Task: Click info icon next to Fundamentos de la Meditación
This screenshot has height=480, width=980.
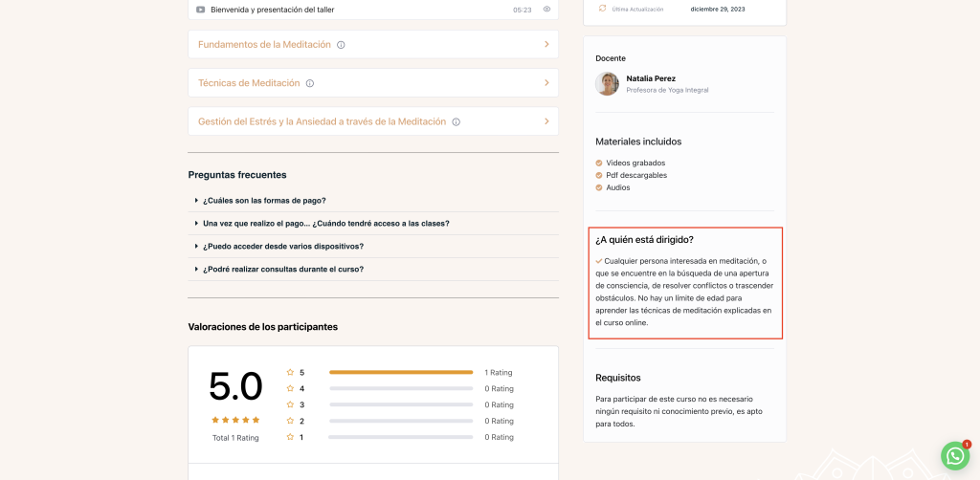Action: click(x=341, y=45)
